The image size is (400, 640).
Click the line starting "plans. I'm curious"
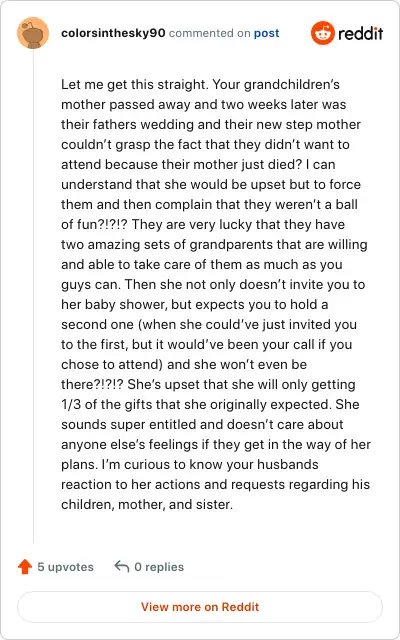[x=190, y=464]
